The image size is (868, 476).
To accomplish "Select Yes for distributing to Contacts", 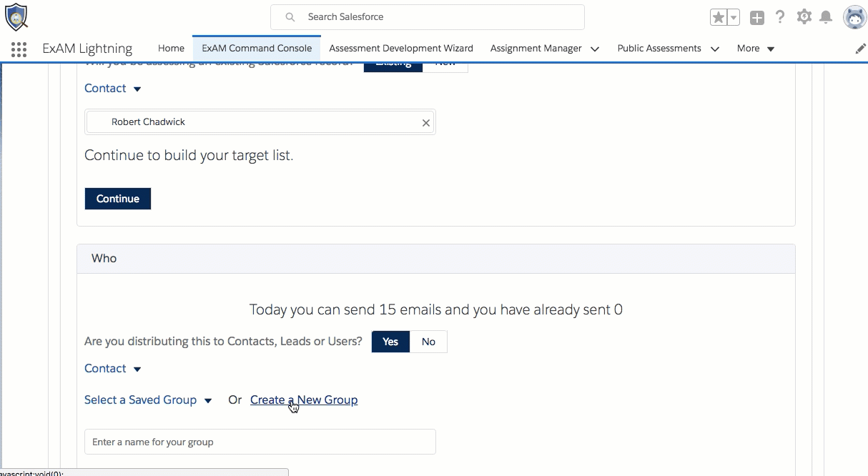I will click(390, 342).
